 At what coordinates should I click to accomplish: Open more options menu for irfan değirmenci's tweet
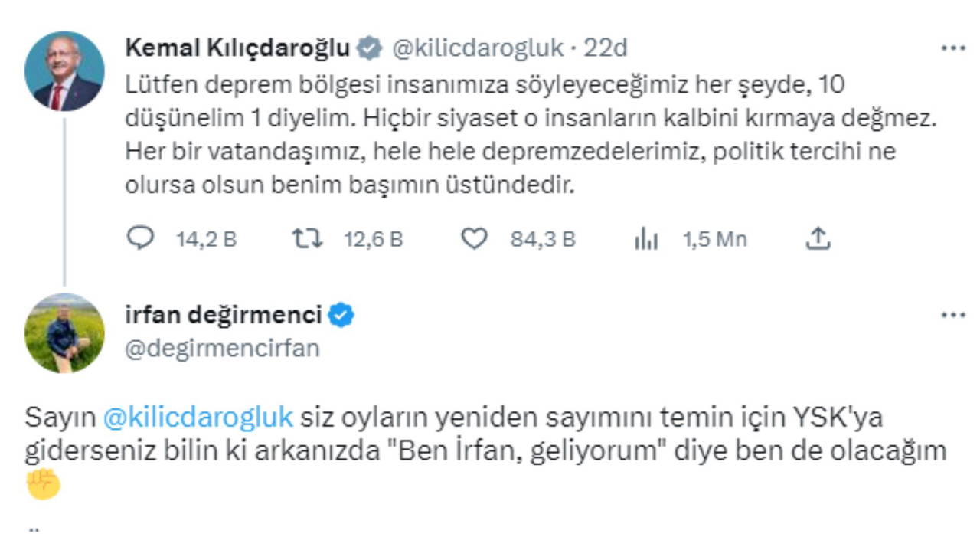click(952, 315)
